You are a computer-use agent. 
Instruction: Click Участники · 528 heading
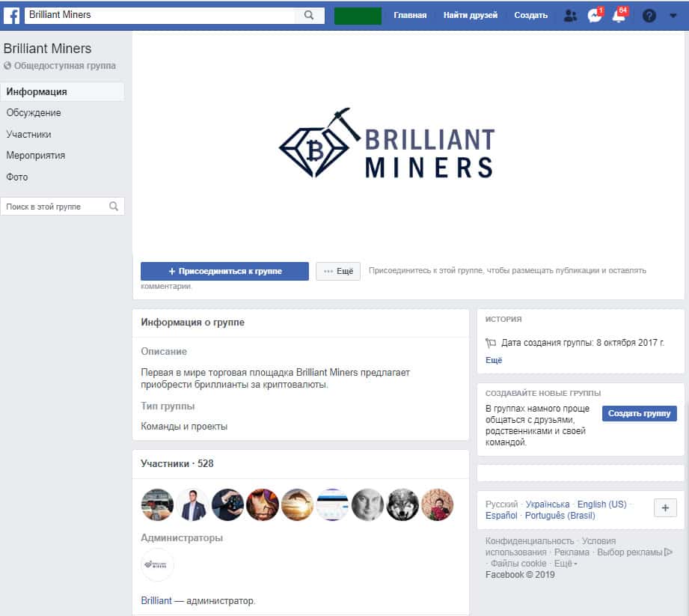[177, 464]
